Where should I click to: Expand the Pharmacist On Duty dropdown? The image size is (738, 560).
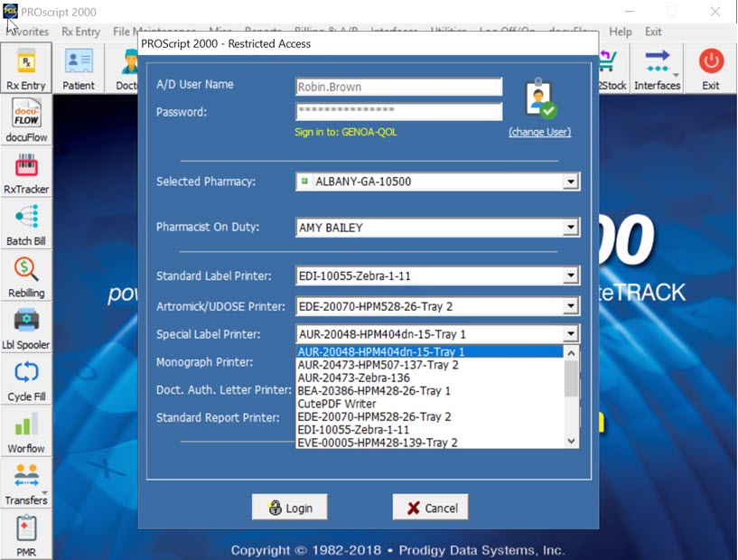pos(570,229)
